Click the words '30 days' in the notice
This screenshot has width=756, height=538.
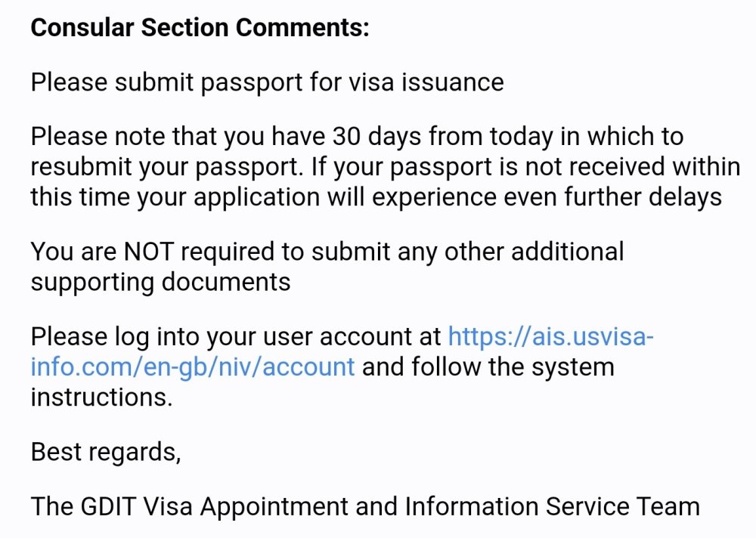pos(377,137)
